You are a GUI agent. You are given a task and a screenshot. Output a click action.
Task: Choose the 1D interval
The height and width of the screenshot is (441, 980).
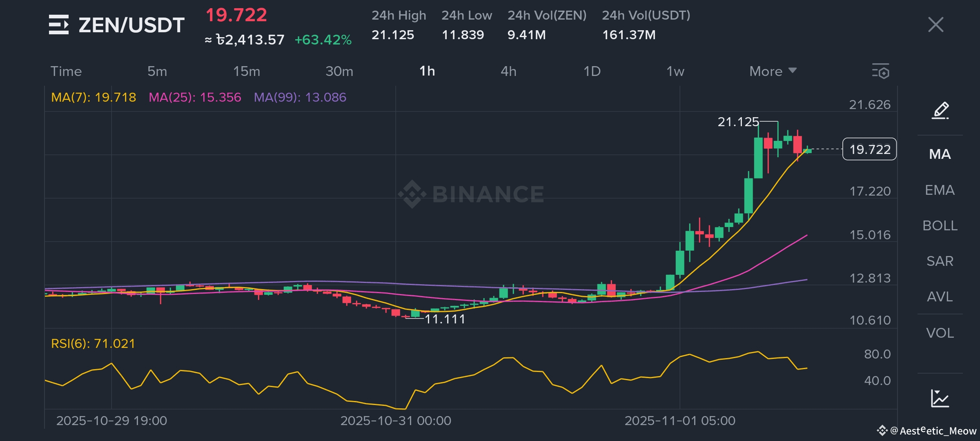point(592,71)
